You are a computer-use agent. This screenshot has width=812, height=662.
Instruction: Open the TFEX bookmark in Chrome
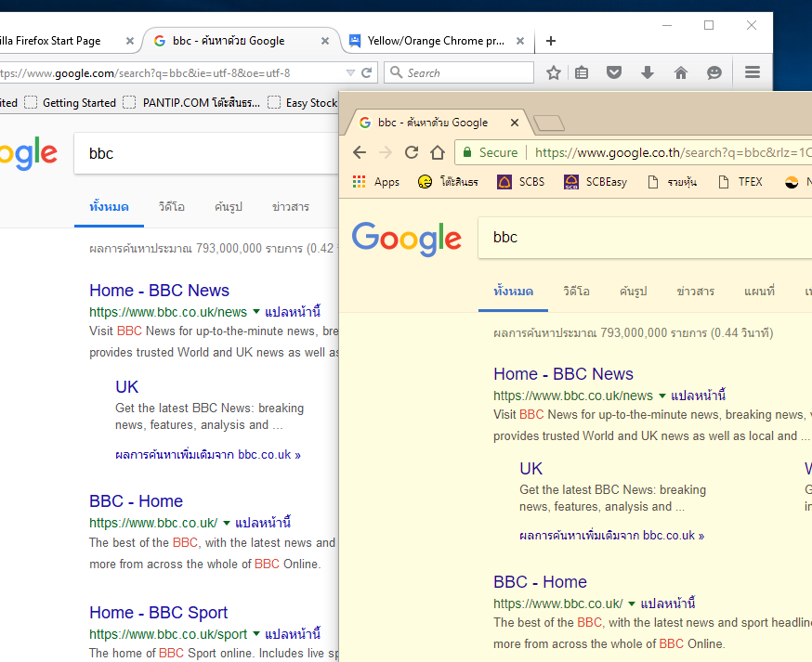[x=740, y=182]
